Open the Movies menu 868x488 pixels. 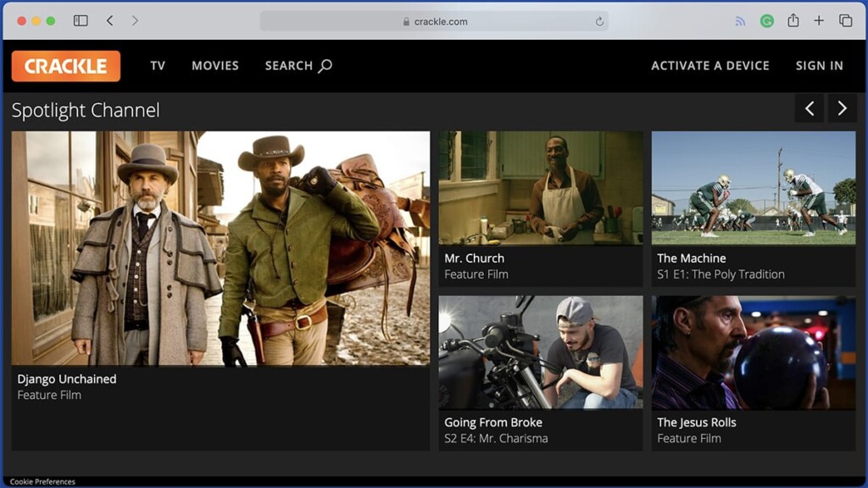click(x=215, y=65)
